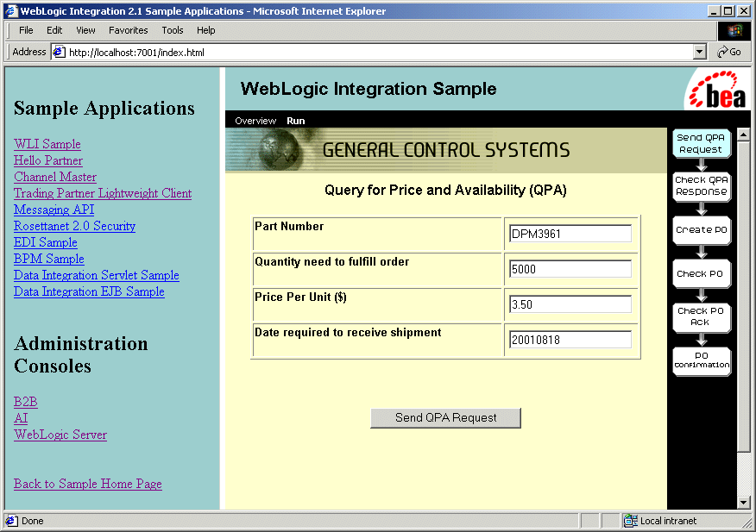Select the Check PO Ack step icon
756x532 pixels.
pos(701,316)
